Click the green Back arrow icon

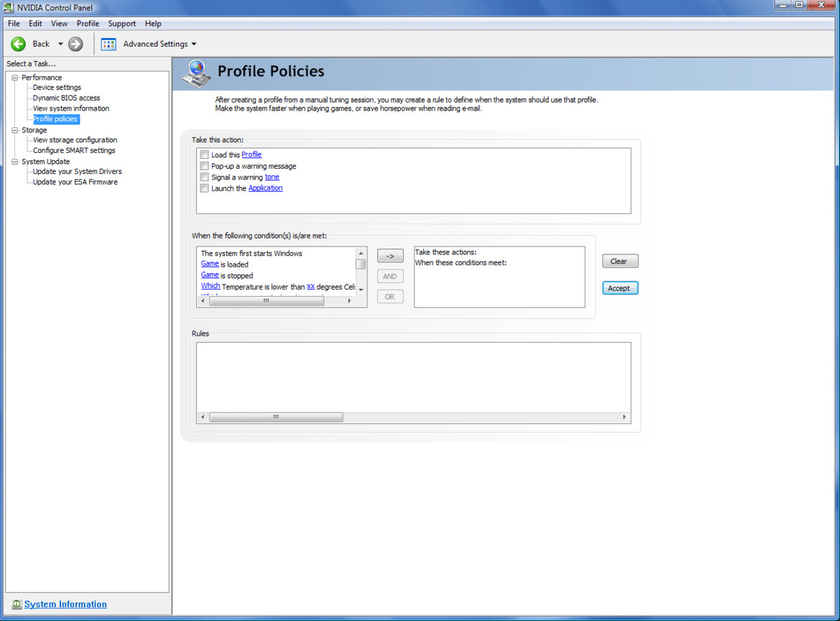point(18,44)
